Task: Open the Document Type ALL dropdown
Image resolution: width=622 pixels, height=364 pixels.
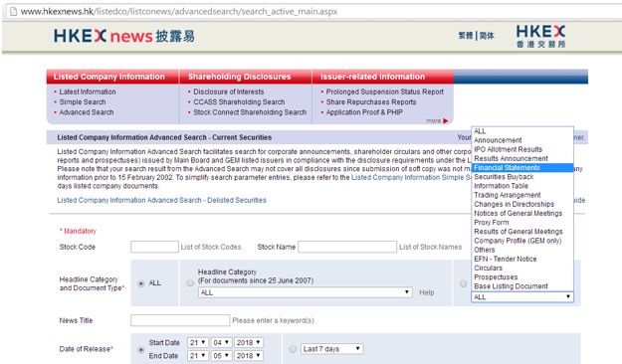Action: click(522, 297)
